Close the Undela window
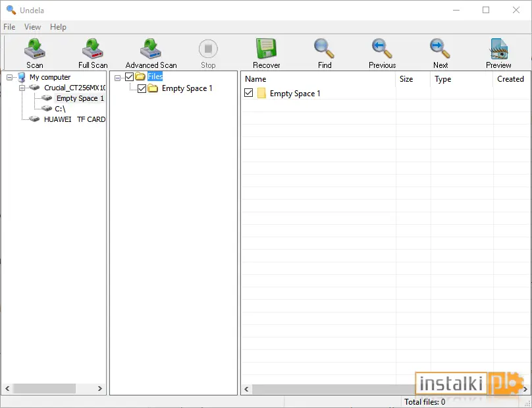This screenshot has height=408, width=532. tap(516, 10)
